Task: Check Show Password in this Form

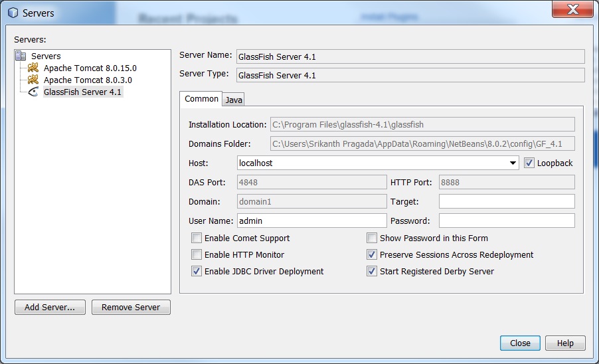Action: pyautogui.click(x=372, y=238)
